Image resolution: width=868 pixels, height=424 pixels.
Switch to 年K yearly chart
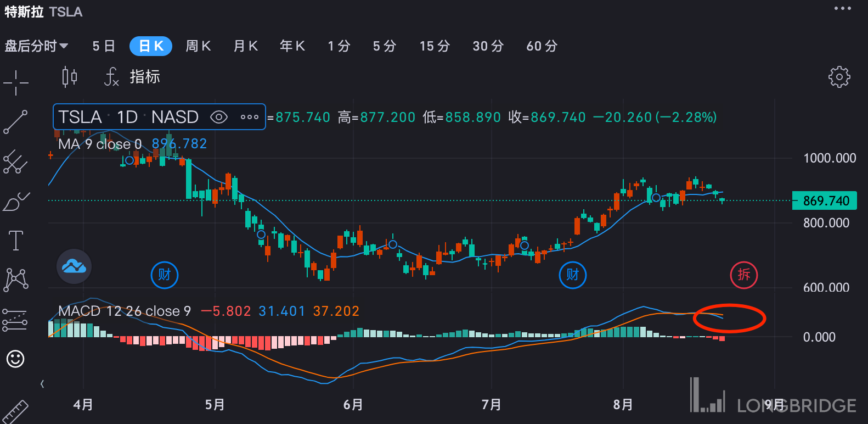pyautogui.click(x=292, y=46)
